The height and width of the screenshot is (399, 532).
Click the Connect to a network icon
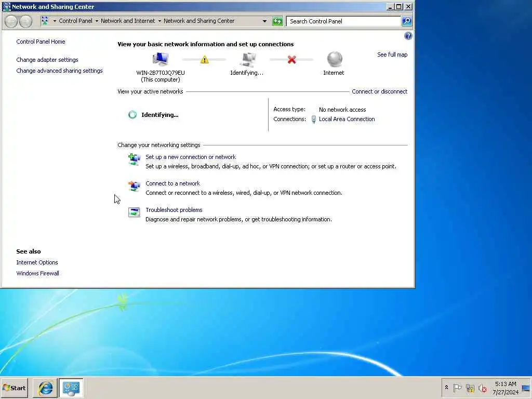point(134,187)
